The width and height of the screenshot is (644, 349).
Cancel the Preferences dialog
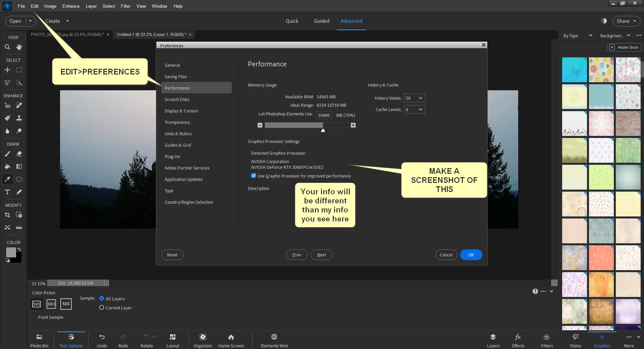click(x=446, y=255)
